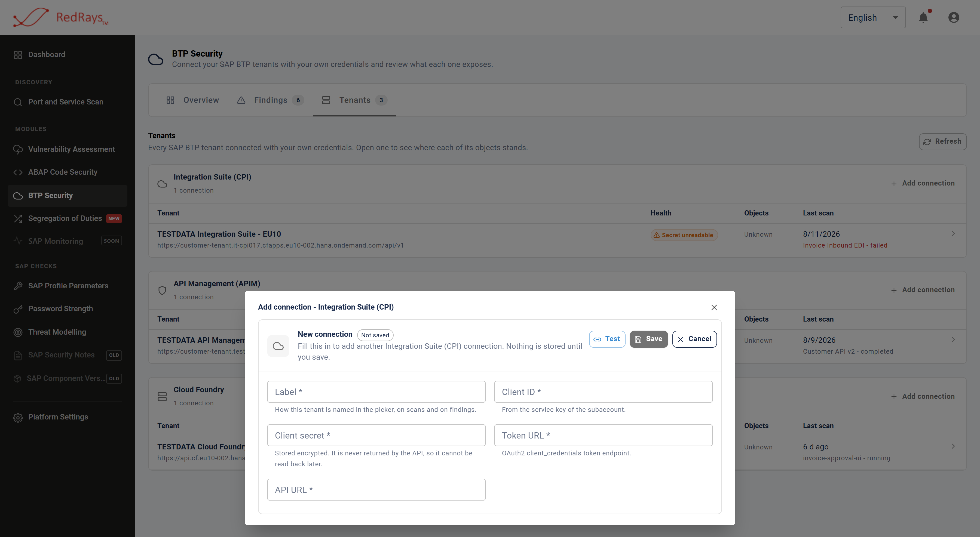Click the Save button in dialog
Screen dimensions: 980x537
point(649,339)
